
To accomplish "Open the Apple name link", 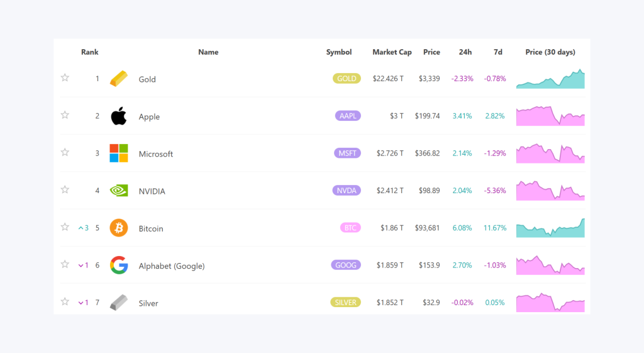I will pos(149,116).
